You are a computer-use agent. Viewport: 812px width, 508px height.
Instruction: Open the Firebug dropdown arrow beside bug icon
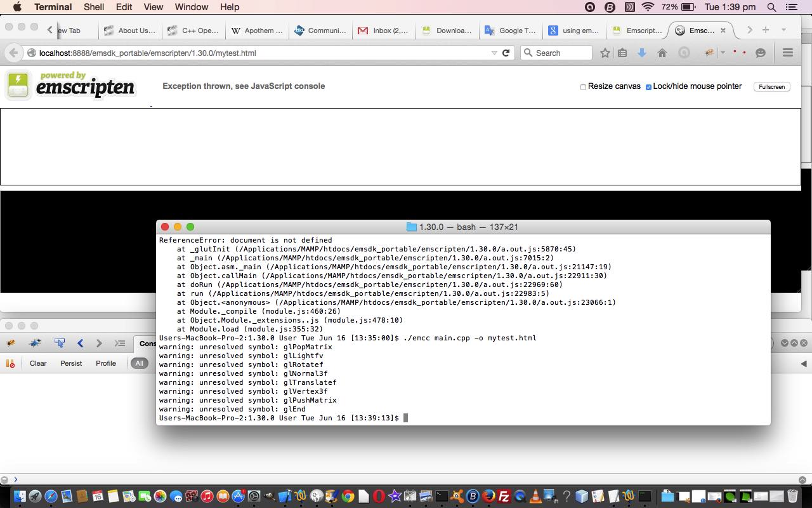point(723,53)
